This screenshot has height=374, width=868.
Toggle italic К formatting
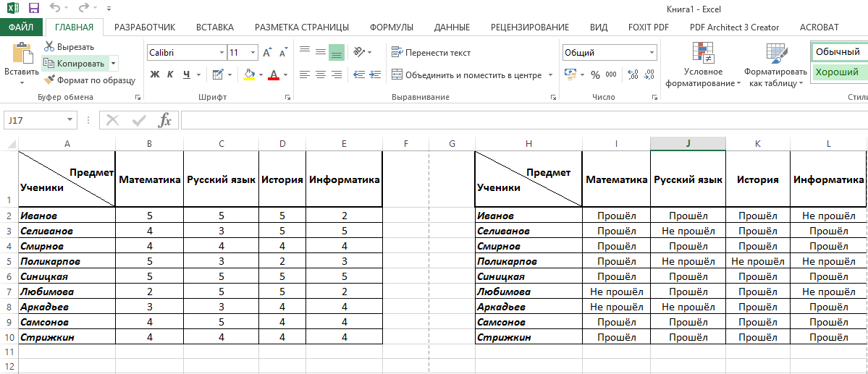[x=171, y=75]
